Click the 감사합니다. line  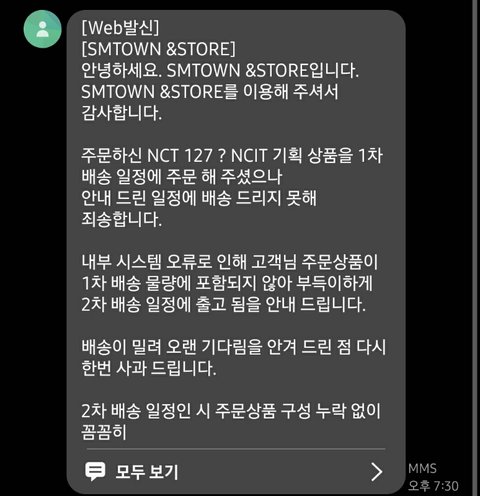(x=122, y=113)
